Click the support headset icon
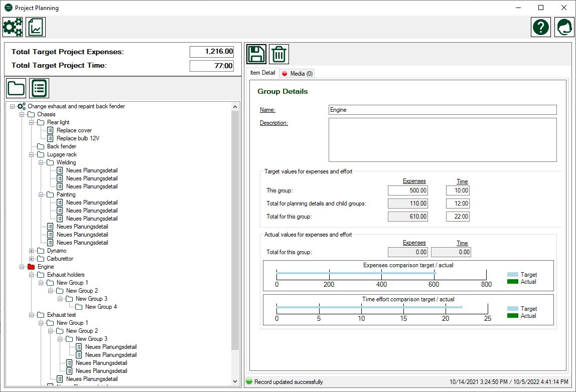 point(564,27)
